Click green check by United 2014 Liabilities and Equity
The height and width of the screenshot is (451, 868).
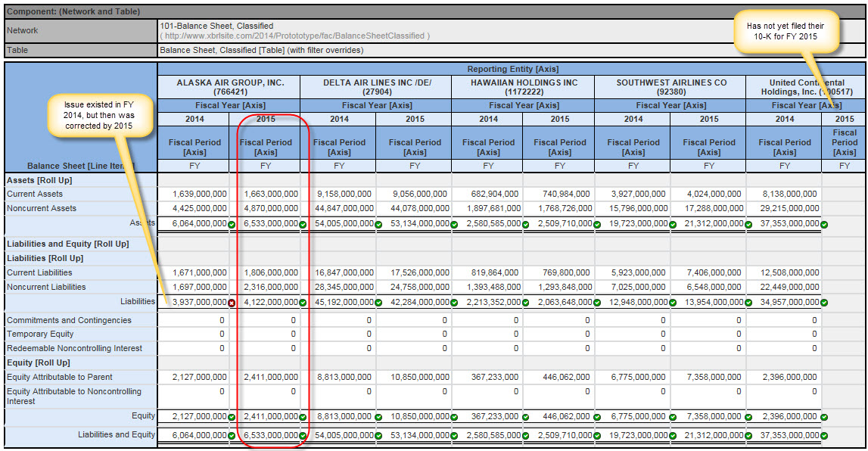tap(824, 435)
